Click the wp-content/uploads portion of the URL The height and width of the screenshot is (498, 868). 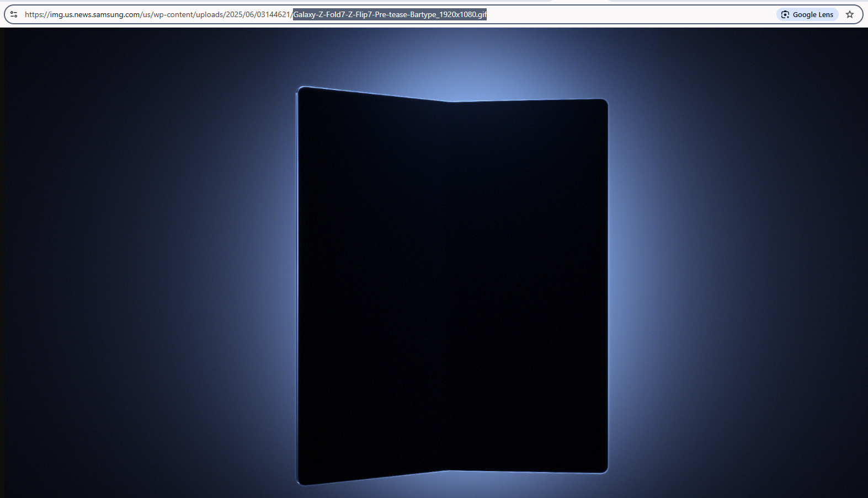[188, 14]
